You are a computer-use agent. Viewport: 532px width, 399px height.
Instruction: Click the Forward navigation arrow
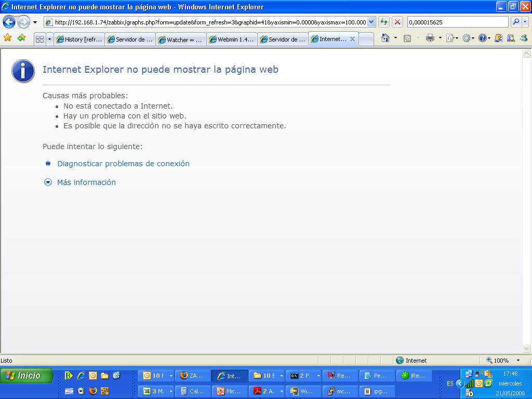23,22
